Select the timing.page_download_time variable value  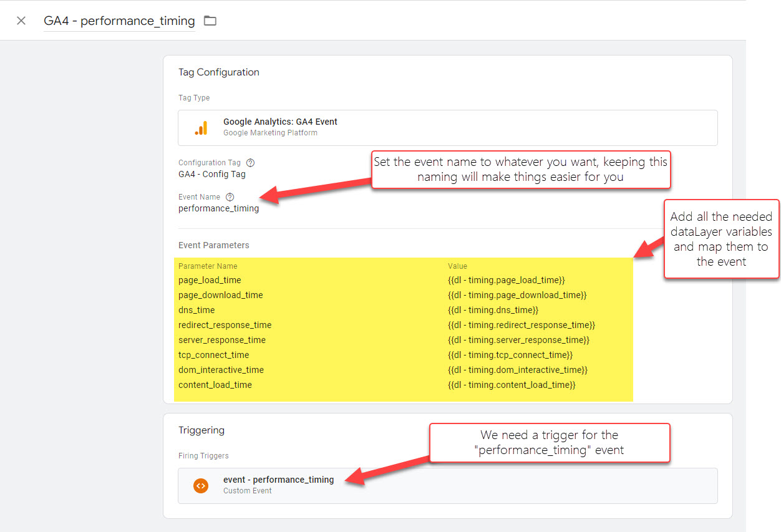coord(517,295)
